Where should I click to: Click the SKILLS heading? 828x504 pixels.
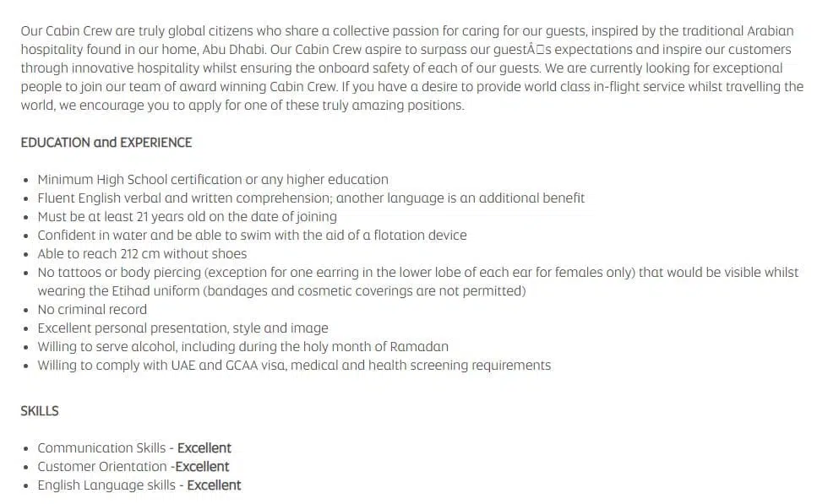pyautogui.click(x=40, y=411)
